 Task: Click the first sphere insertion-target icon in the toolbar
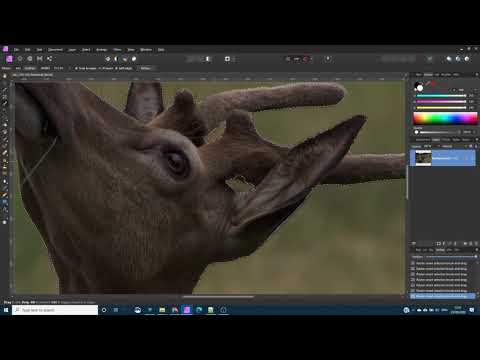(449, 59)
